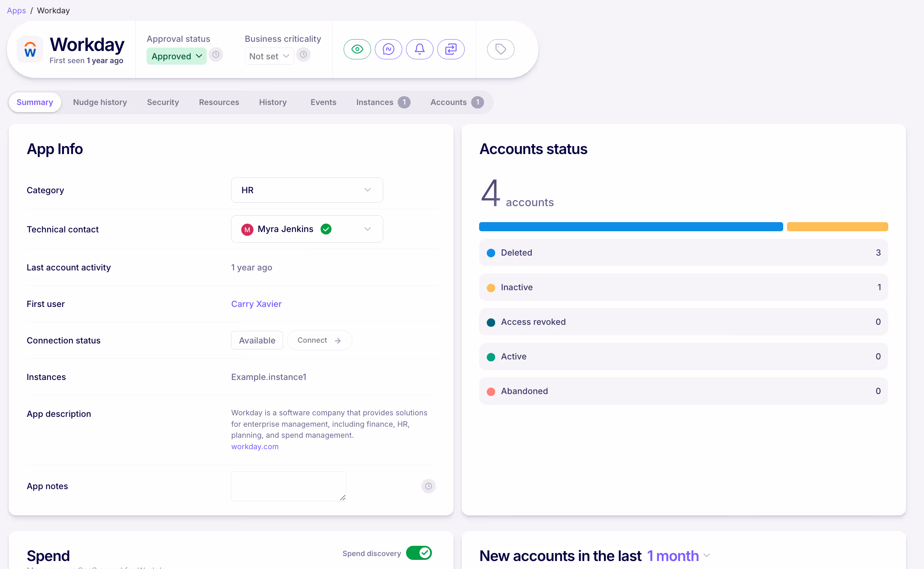Viewport: 924px width, 569px height.
Task: Click the nudge chat icon
Action: [389, 49]
